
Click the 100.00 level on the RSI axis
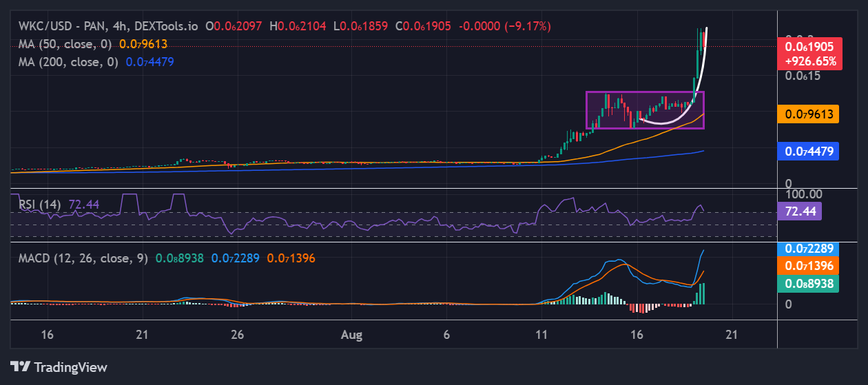pyautogui.click(x=804, y=195)
